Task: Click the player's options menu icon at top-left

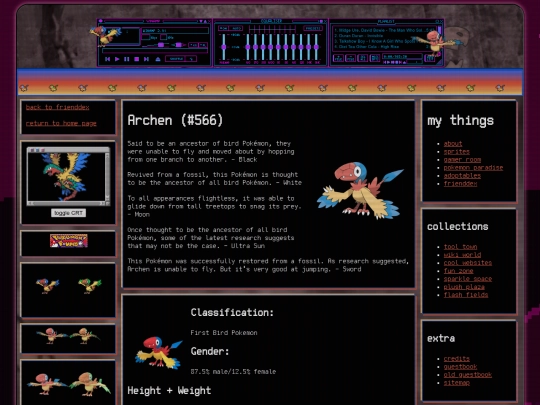Action: coord(100,21)
